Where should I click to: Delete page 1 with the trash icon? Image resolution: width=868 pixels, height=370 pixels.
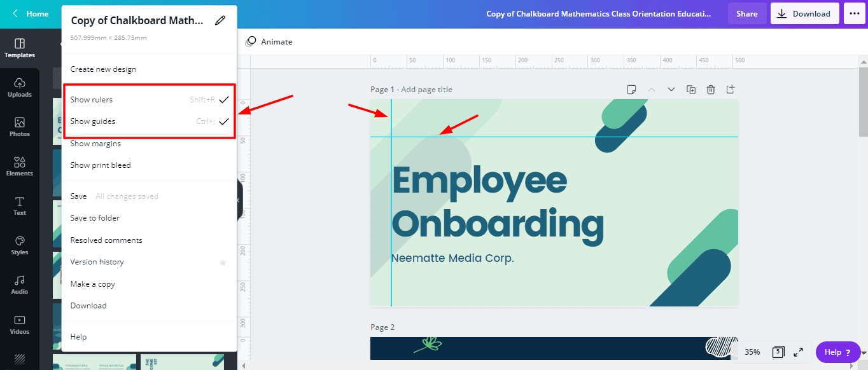click(x=711, y=90)
